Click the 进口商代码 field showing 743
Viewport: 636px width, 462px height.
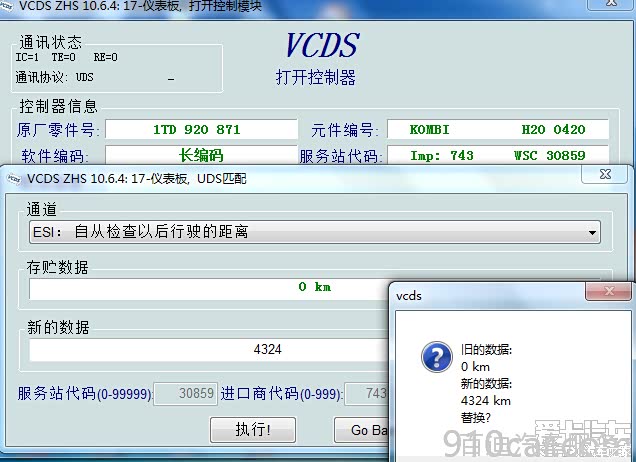[x=366, y=393]
